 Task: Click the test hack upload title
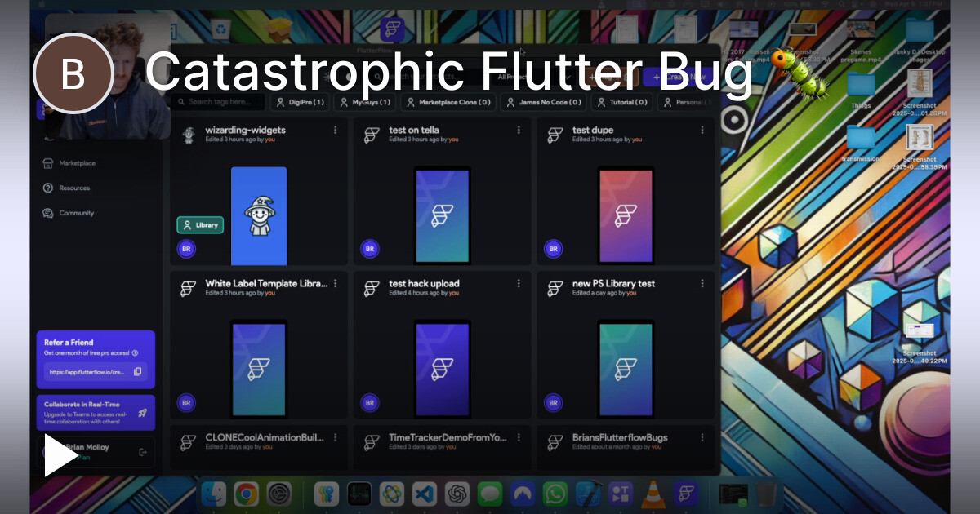pos(424,284)
